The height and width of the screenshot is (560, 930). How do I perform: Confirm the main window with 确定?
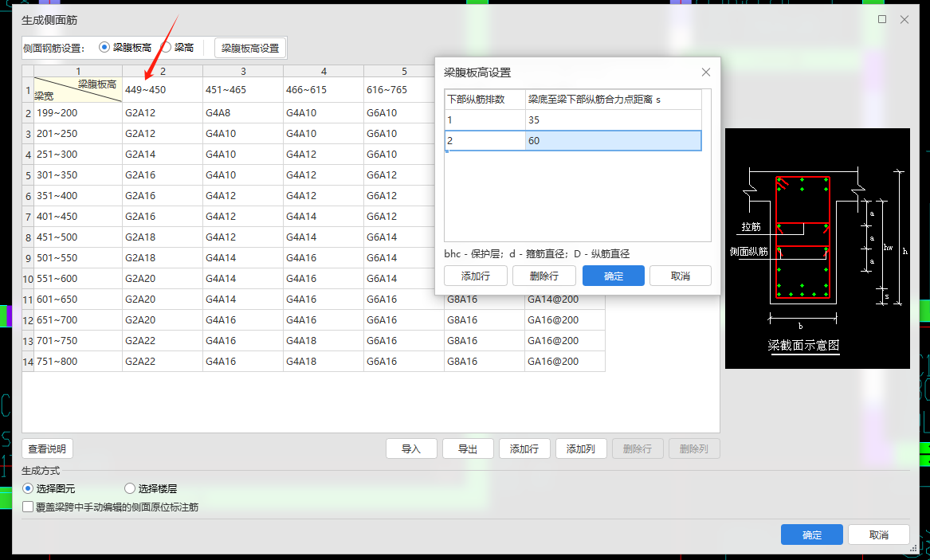click(x=812, y=535)
